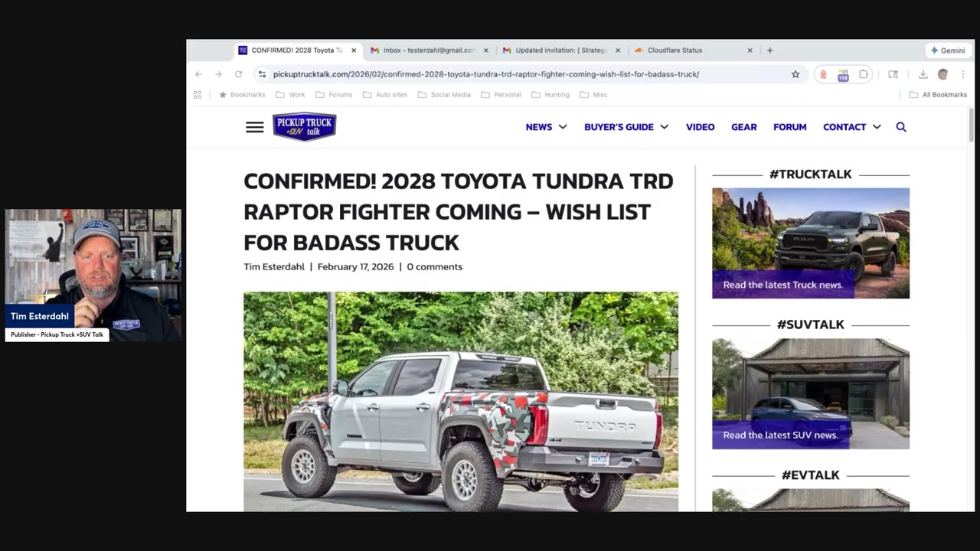Click the browser back arrow
The height and width of the screenshot is (551, 980).
(x=198, y=74)
